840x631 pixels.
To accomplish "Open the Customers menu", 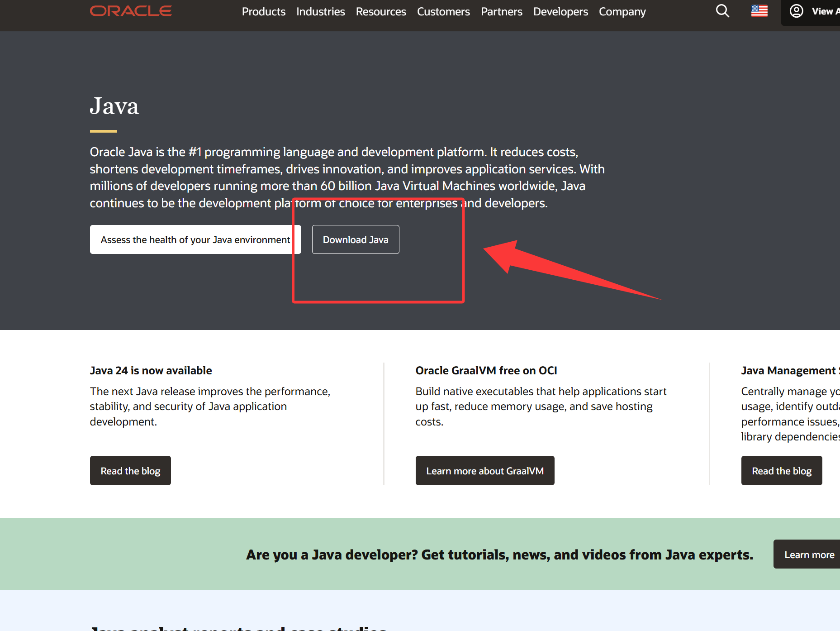I will (x=443, y=11).
